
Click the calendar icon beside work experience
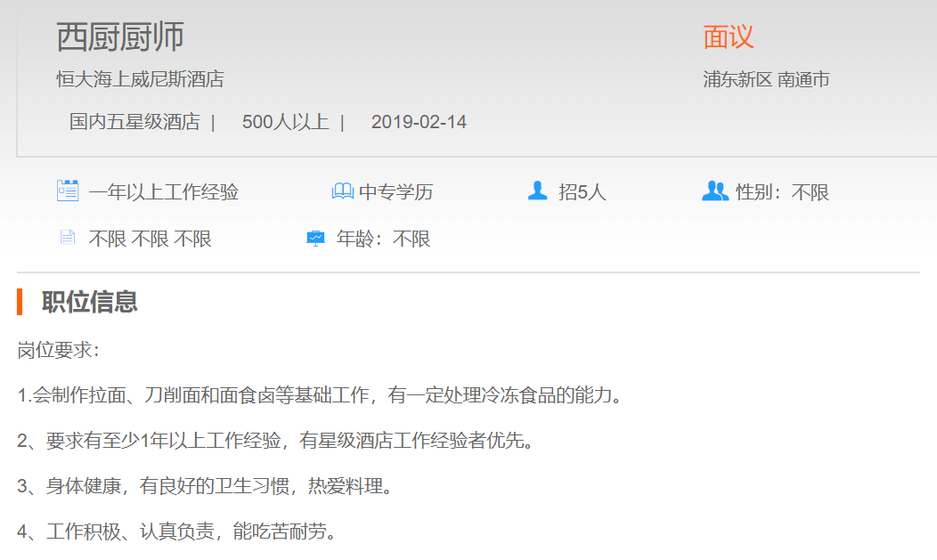tap(68, 191)
